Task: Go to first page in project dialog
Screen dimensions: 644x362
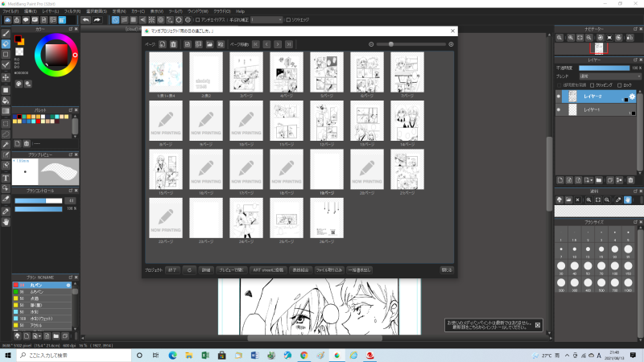Action: (255, 44)
